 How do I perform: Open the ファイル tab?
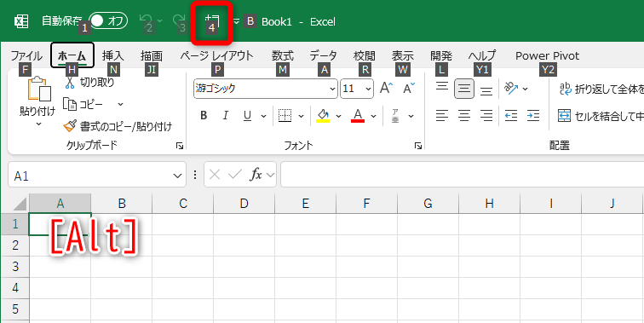pyautogui.click(x=26, y=55)
